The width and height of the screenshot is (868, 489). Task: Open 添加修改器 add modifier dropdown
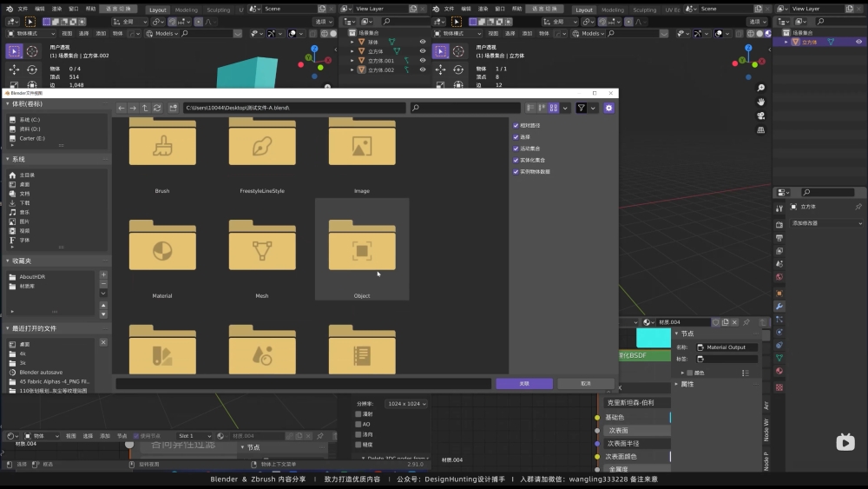pyautogui.click(x=826, y=223)
